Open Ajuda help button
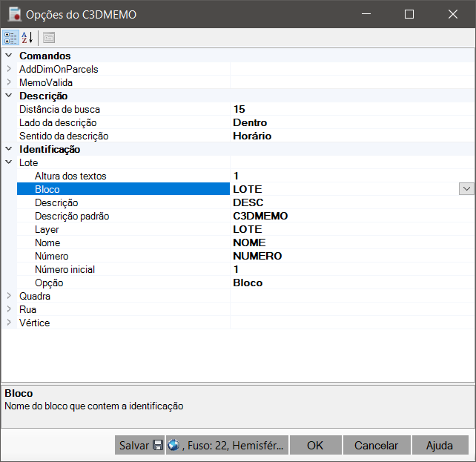This screenshot has height=462, width=476. tap(440, 445)
